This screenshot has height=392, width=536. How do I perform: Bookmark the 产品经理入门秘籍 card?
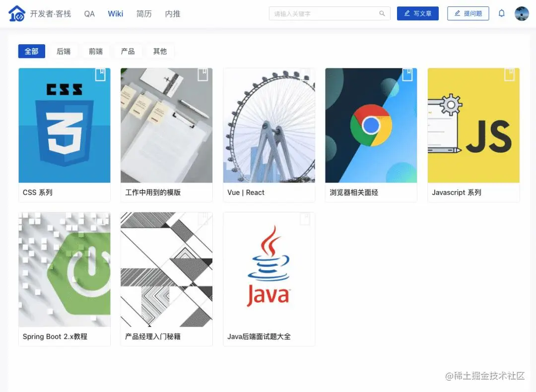(202, 219)
